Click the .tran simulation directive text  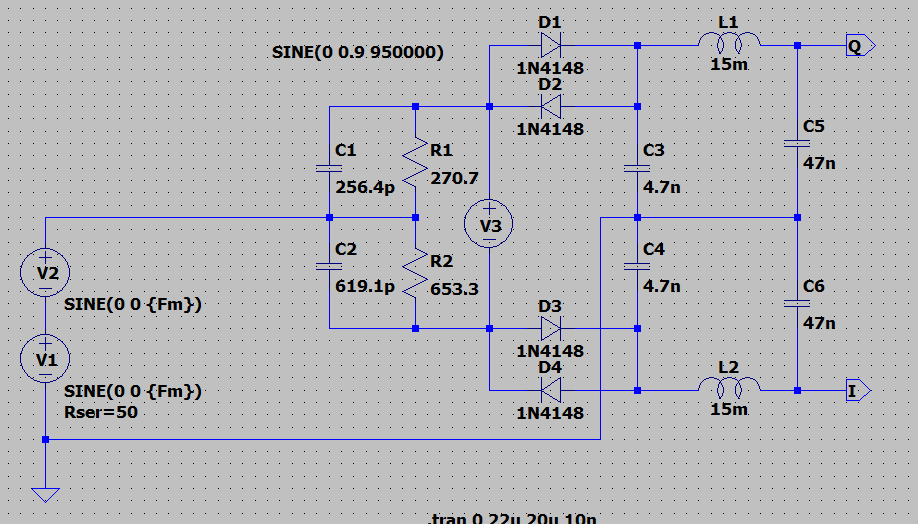(513, 518)
